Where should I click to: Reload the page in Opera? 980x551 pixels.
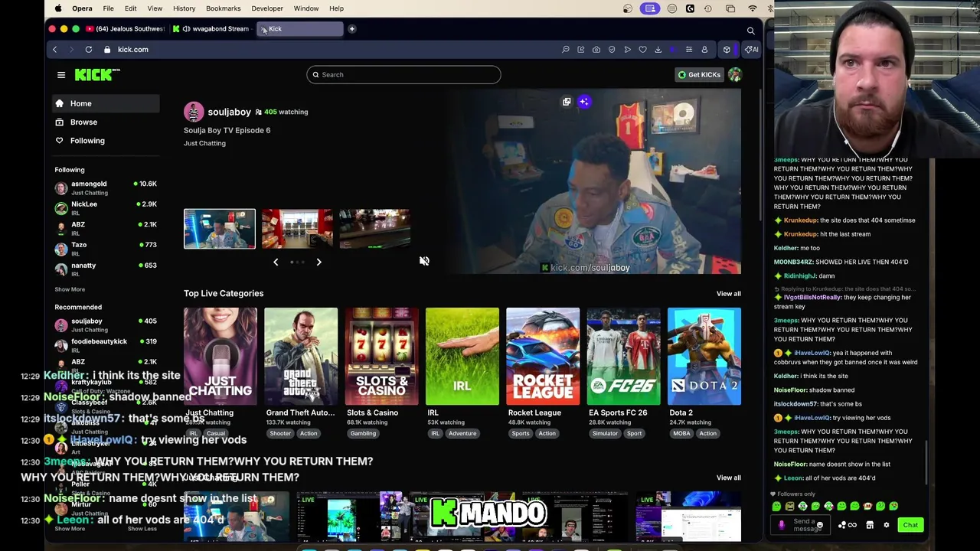point(89,49)
